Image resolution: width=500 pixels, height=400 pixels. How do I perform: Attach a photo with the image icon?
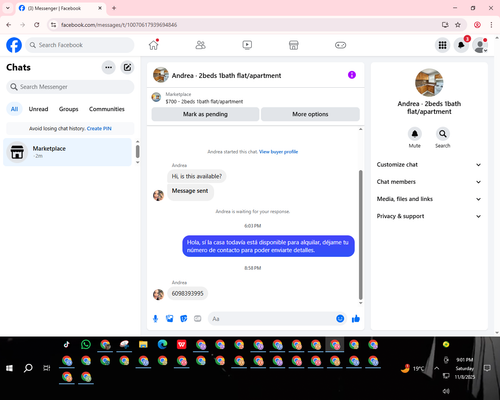pos(169,319)
